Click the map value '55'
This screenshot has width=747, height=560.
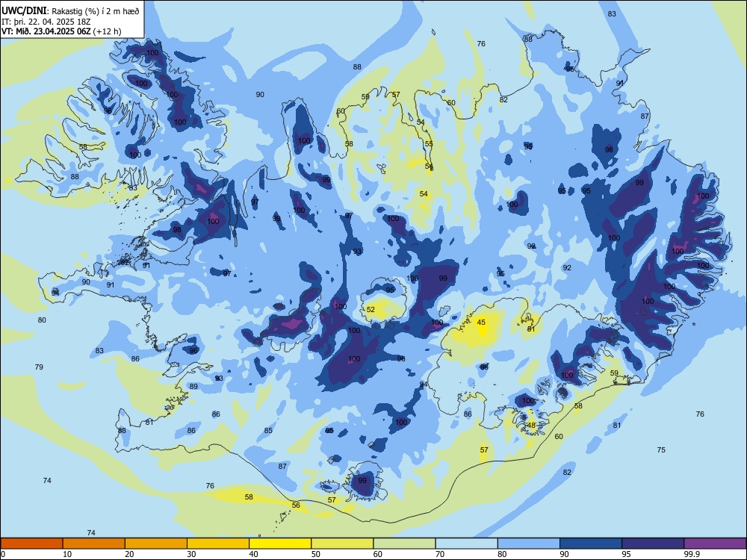429,144
